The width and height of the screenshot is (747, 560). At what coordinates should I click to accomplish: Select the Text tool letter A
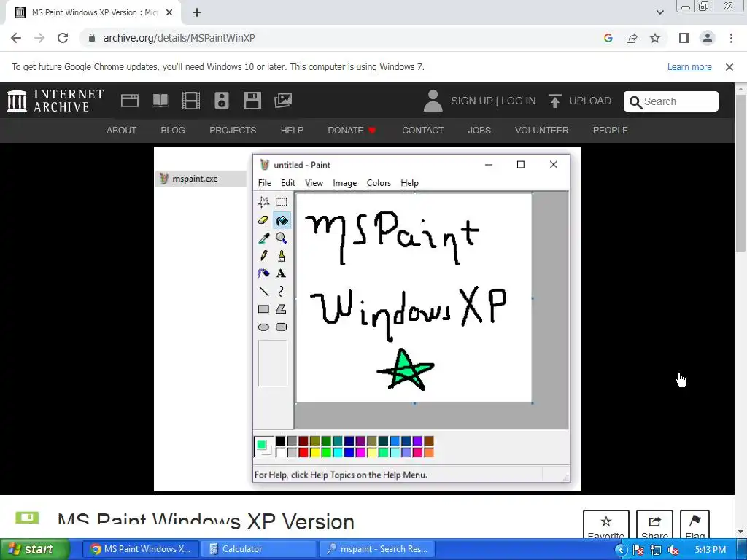(x=282, y=273)
